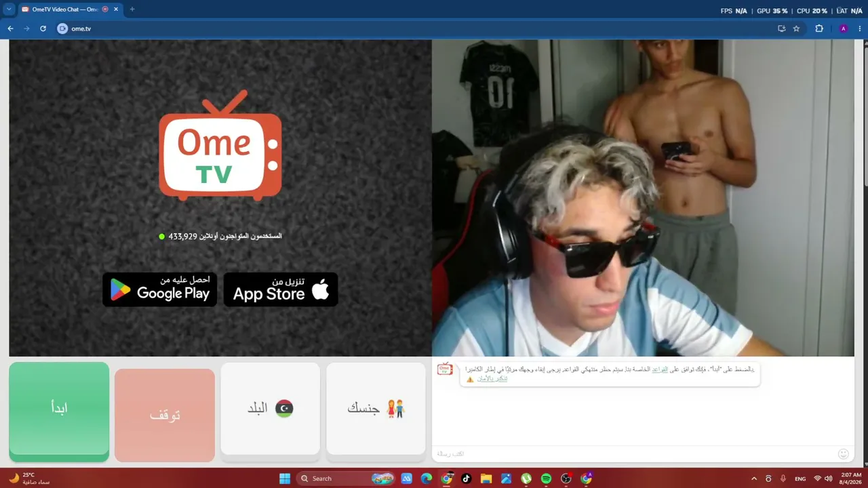The width and height of the screenshot is (868, 488).
Task: Open the Photos app from the taskbar
Action: click(506, 479)
